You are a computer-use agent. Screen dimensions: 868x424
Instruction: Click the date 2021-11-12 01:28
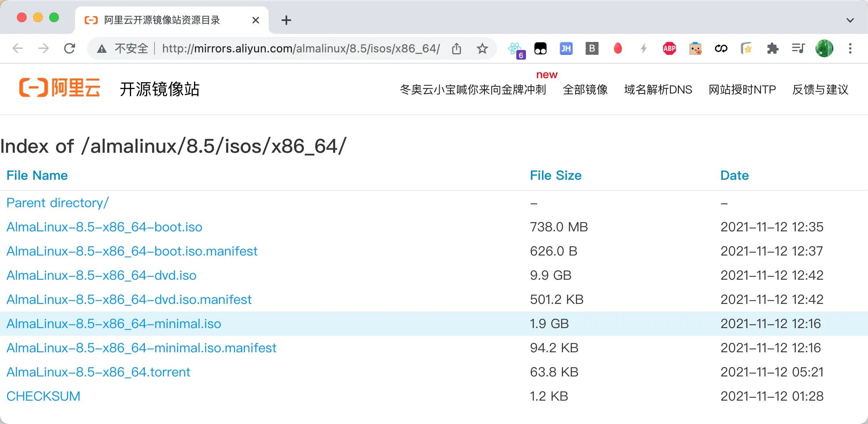tap(772, 396)
